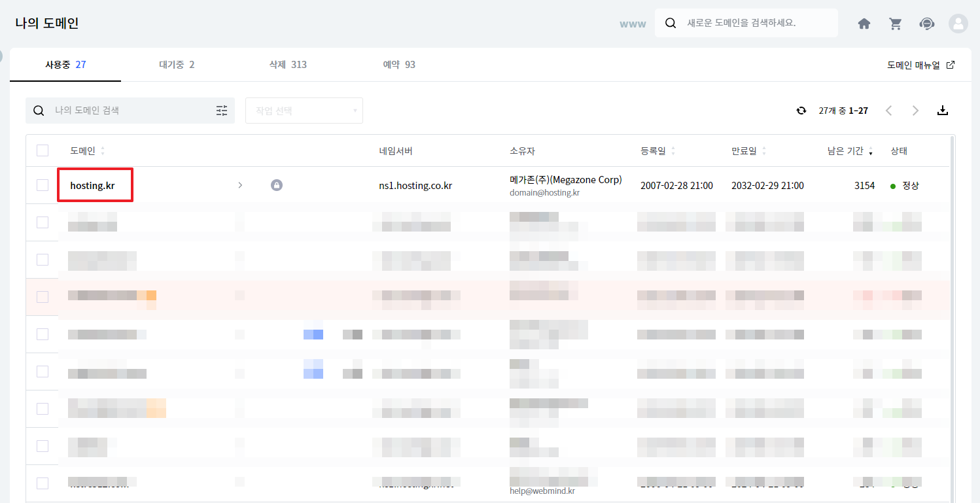The width and height of the screenshot is (980, 503).
Task: Click the lock icon for hosting.kr
Action: click(277, 186)
